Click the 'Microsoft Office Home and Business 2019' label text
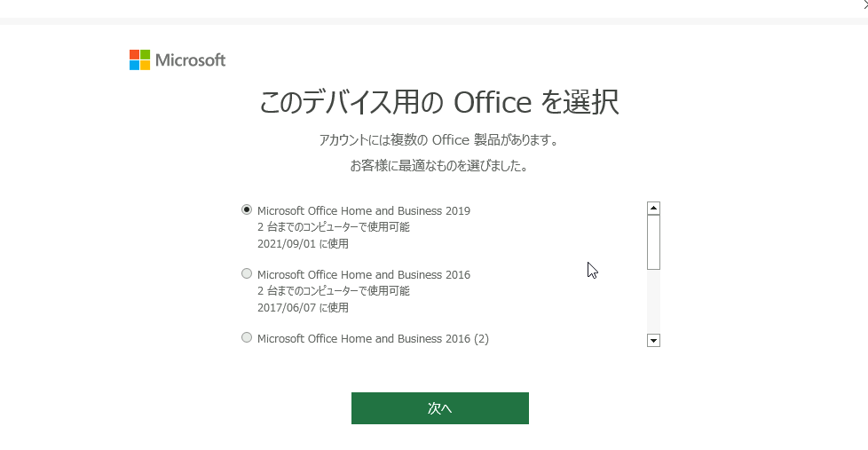The width and height of the screenshot is (868, 450). point(363,211)
